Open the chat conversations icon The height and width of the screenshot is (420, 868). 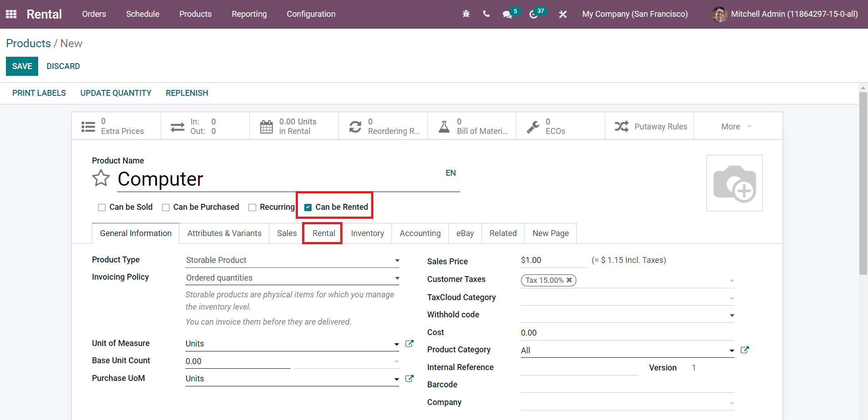coord(507,15)
